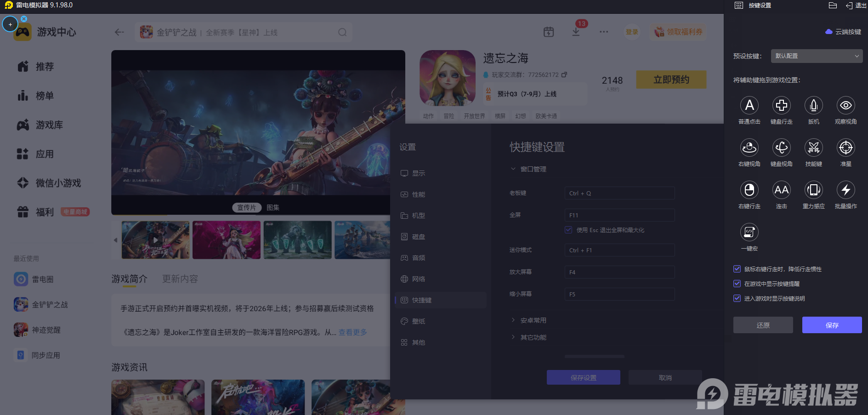
Task: Copy the player group number 772562172
Action: [564, 74]
